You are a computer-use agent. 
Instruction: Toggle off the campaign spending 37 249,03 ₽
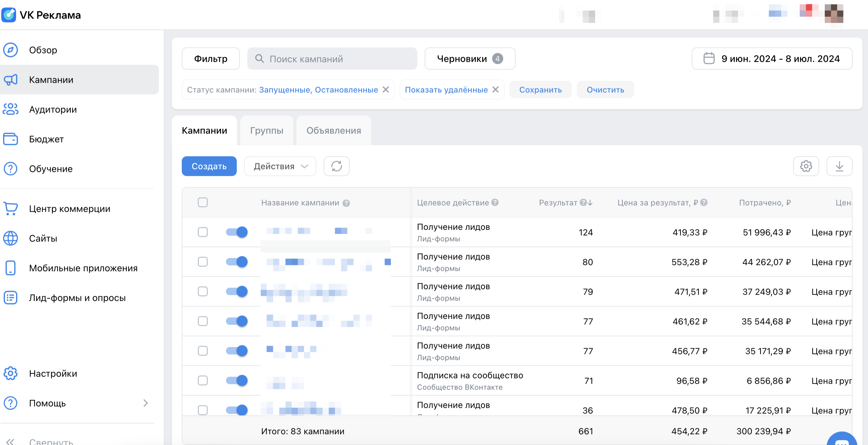point(236,291)
